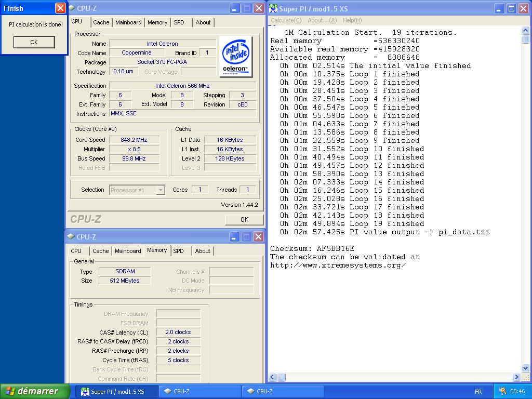Minimize the bottom CPU-Z window
This screenshot has width=532, height=399.
tap(234, 236)
